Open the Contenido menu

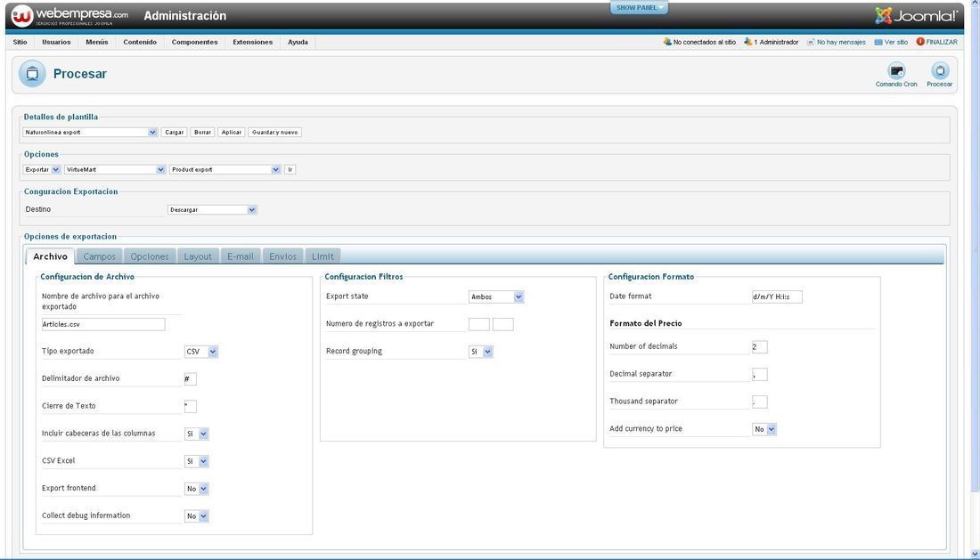point(140,42)
